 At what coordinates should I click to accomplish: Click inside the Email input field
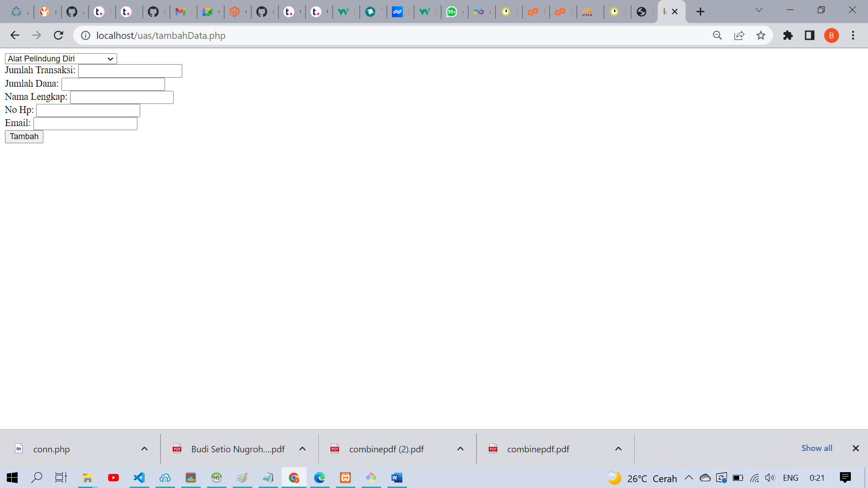tap(85, 123)
